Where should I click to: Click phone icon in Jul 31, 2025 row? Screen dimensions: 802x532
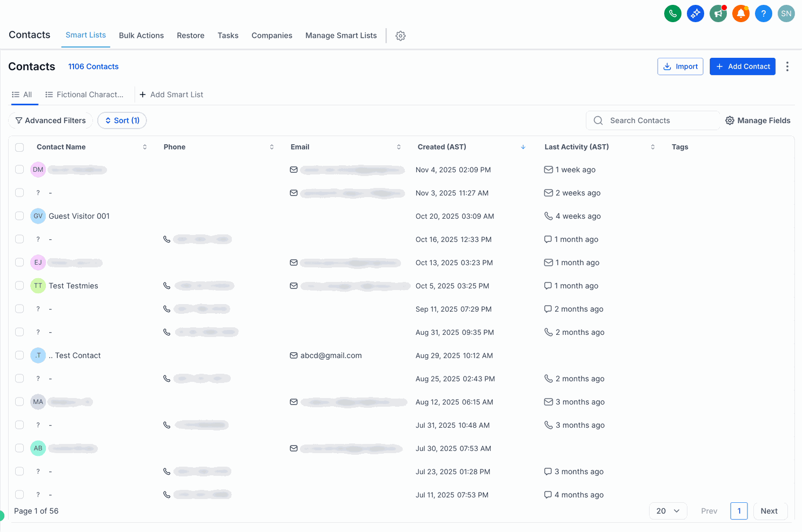point(166,425)
